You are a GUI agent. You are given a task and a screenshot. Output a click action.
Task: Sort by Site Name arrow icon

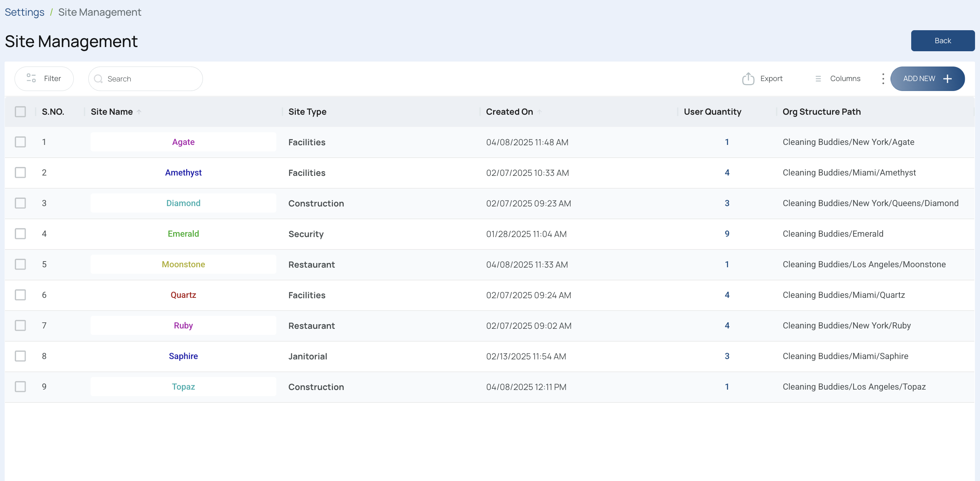(139, 112)
